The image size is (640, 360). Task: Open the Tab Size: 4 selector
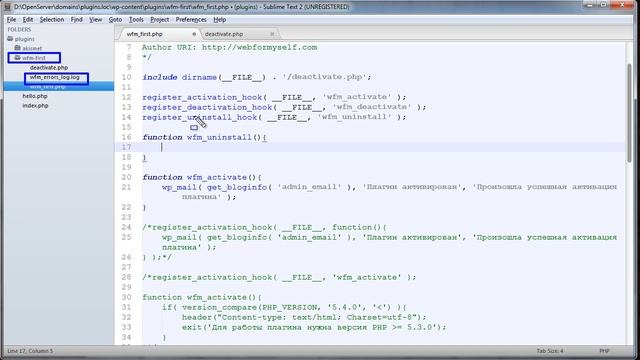coord(550,351)
